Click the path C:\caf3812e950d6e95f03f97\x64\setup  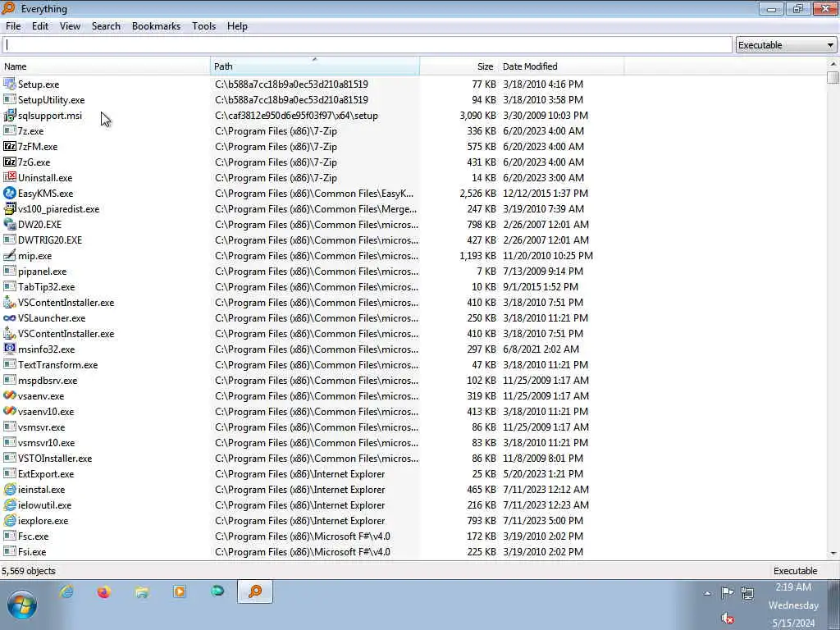click(x=297, y=115)
